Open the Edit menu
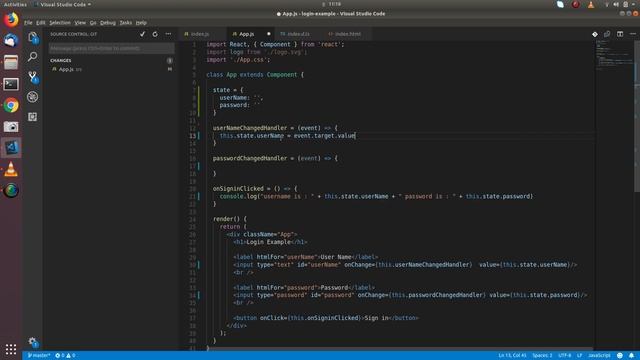 (40, 23)
